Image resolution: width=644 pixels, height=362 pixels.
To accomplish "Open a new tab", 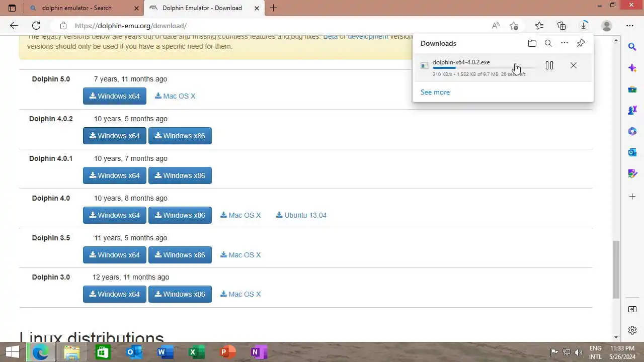I will 273,8.
